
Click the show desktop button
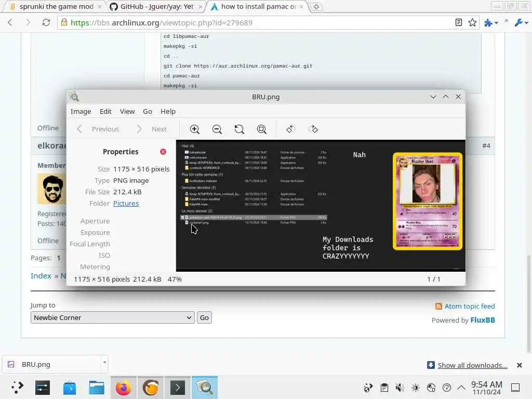click(x=515, y=388)
